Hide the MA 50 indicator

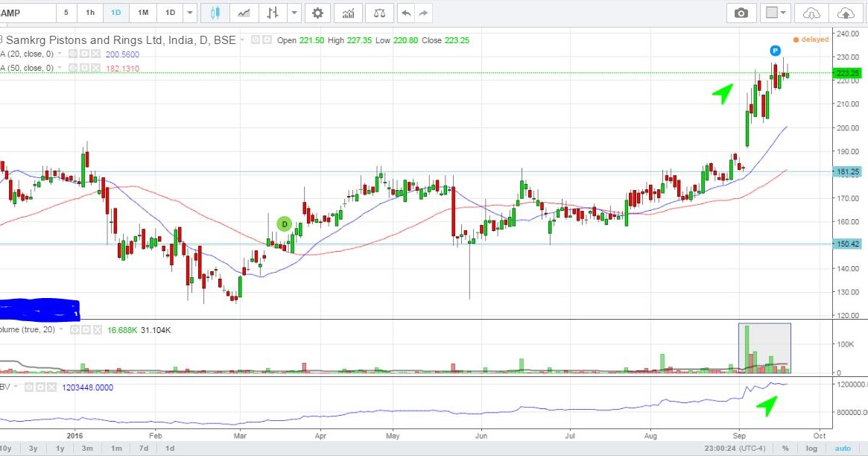coord(73,68)
